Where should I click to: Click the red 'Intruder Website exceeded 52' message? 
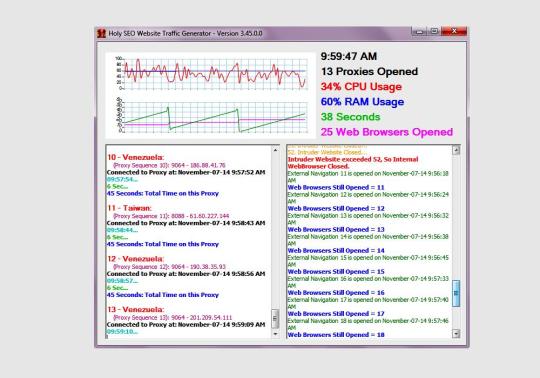point(353,163)
